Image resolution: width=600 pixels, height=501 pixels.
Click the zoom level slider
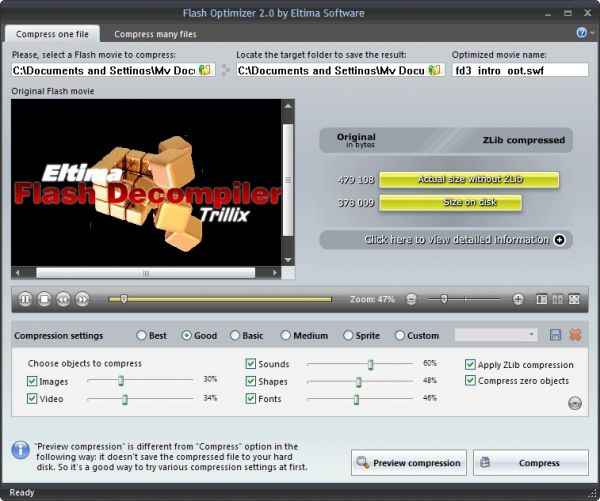[x=465, y=299]
